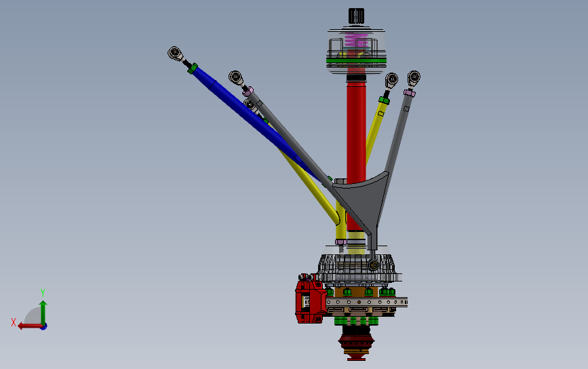Click the green Y axis arrow of triad
Screen dimensions: 588x369
point(43,313)
